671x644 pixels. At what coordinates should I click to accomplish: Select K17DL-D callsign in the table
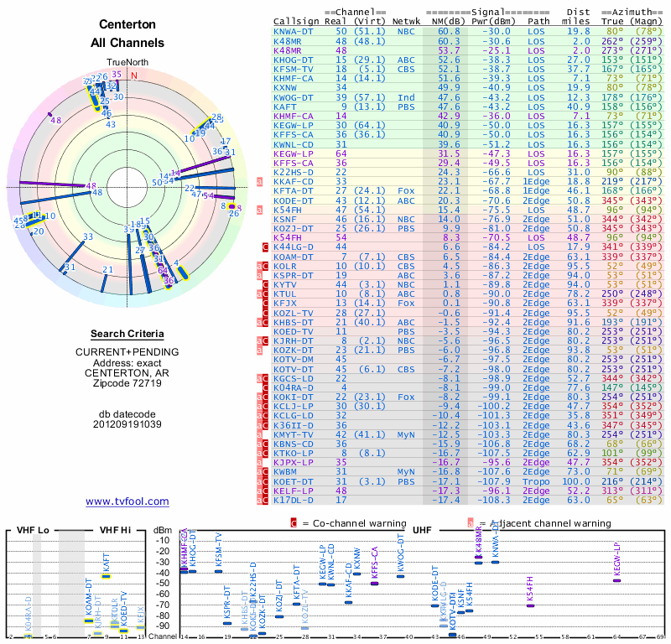(x=294, y=500)
